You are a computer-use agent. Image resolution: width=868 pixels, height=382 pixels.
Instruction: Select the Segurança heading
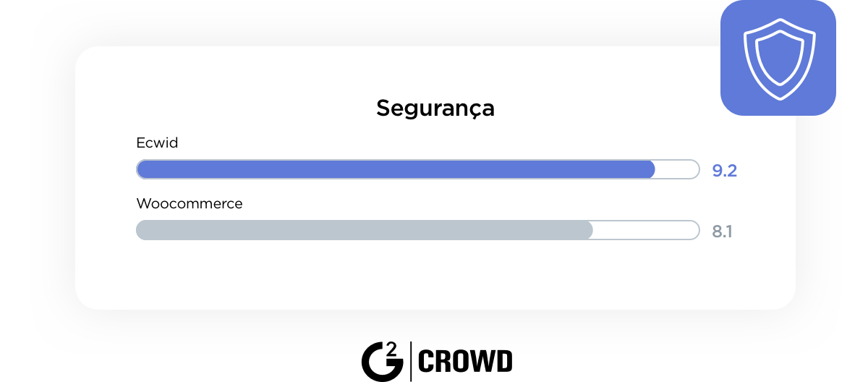point(435,109)
